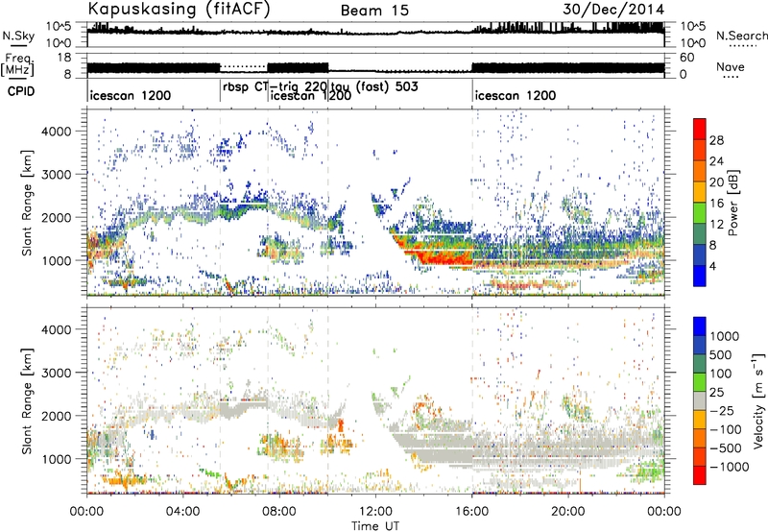Click Slant Range [km] label of power panel
This screenshot has width=768, height=532.
click(x=27, y=203)
